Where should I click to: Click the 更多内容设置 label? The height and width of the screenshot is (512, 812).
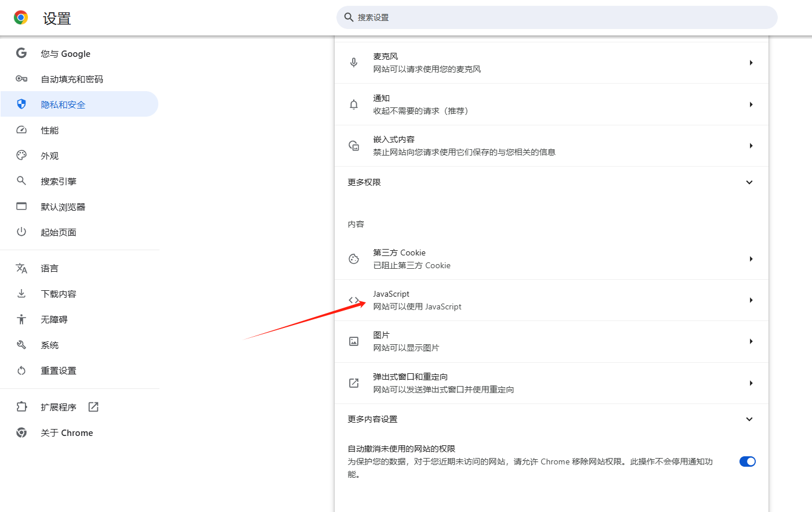pyautogui.click(x=372, y=419)
